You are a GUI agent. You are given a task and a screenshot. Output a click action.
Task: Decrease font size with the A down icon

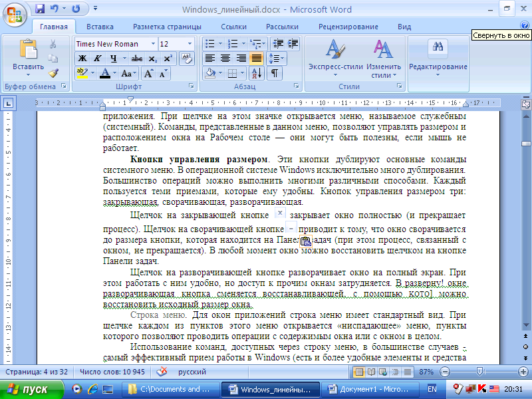163,73
